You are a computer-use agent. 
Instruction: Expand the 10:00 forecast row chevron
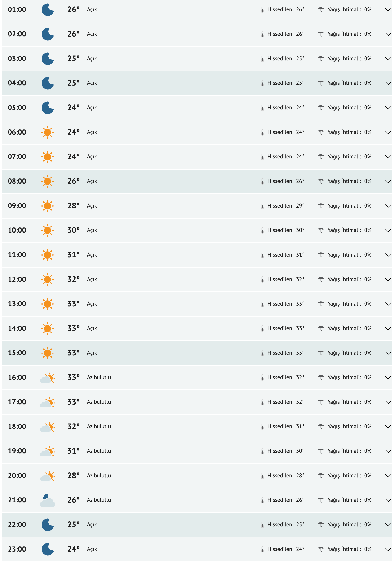(x=388, y=230)
